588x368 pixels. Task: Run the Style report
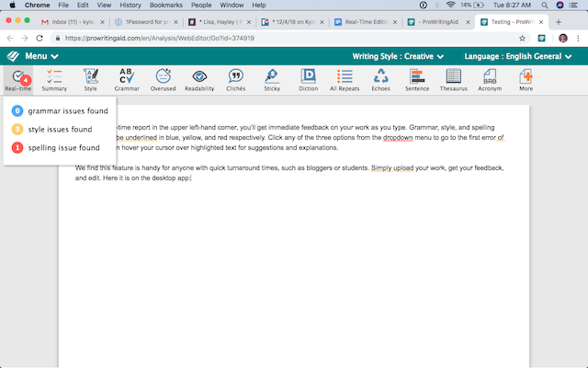90,80
